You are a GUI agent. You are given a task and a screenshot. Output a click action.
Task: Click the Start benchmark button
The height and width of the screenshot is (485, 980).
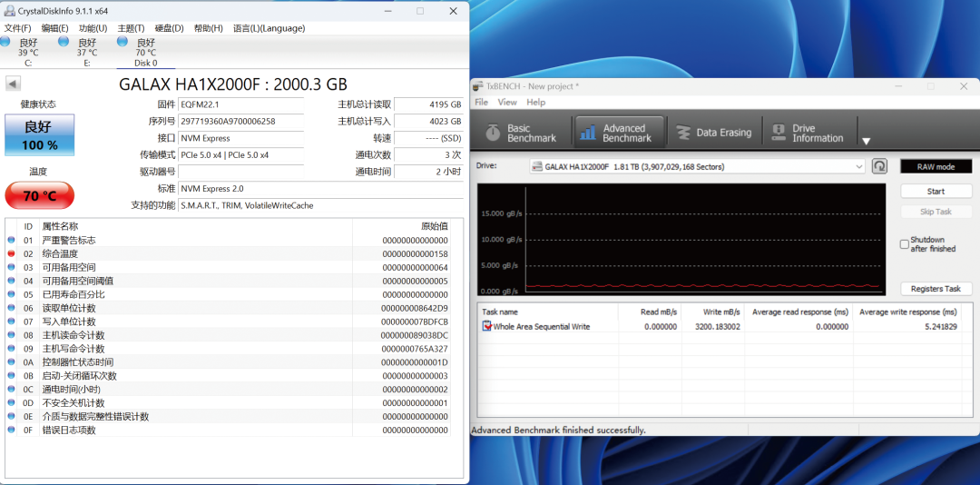936,192
